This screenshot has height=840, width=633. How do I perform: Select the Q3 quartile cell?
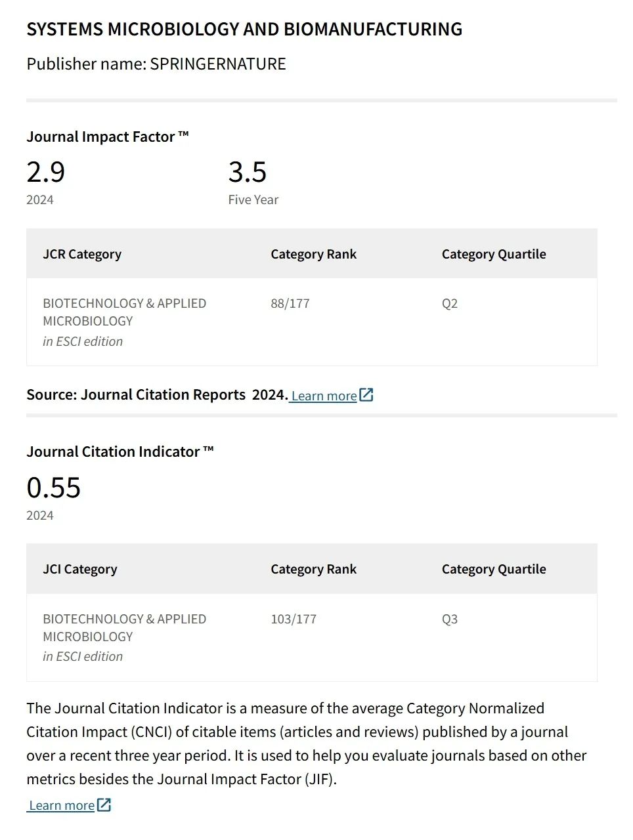tap(450, 619)
